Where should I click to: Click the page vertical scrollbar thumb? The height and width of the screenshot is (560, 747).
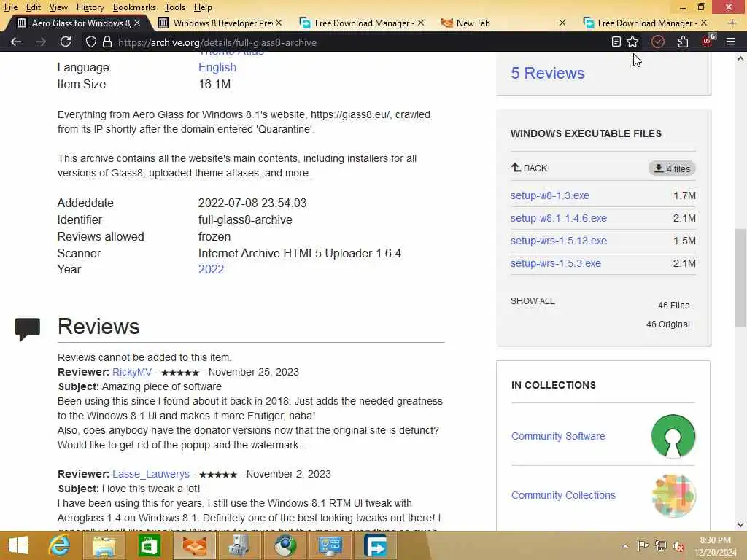[740, 277]
